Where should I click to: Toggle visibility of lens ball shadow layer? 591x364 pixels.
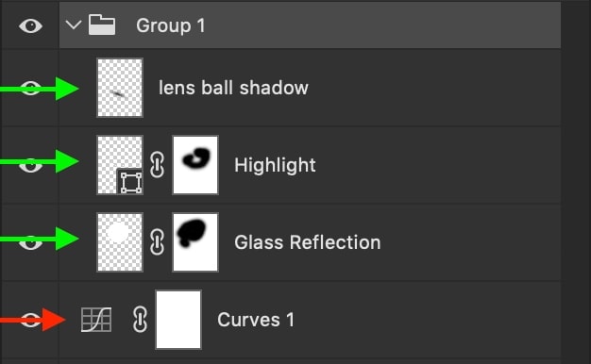point(30,88)
